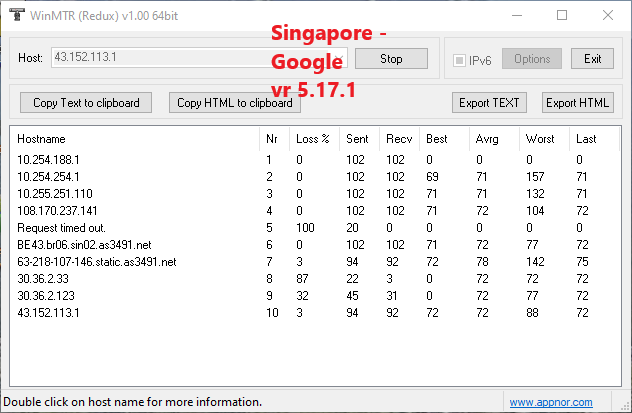Click the Sent column header
Image resolution: width=632 pixels, height=413 pixels.
click(x=359, y=139)
